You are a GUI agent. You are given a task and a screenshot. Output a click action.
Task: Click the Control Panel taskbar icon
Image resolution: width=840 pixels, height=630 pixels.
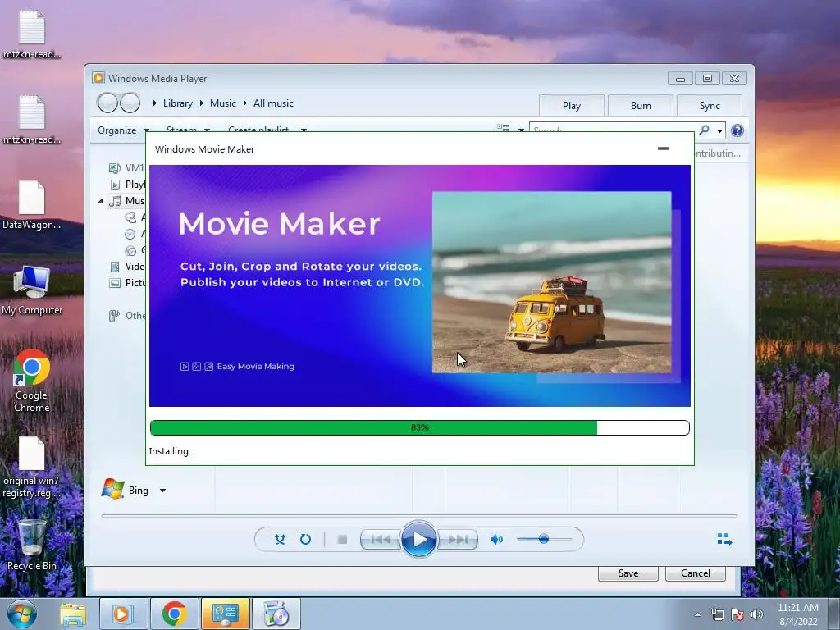pyautogui.click(x=225, y=614)
